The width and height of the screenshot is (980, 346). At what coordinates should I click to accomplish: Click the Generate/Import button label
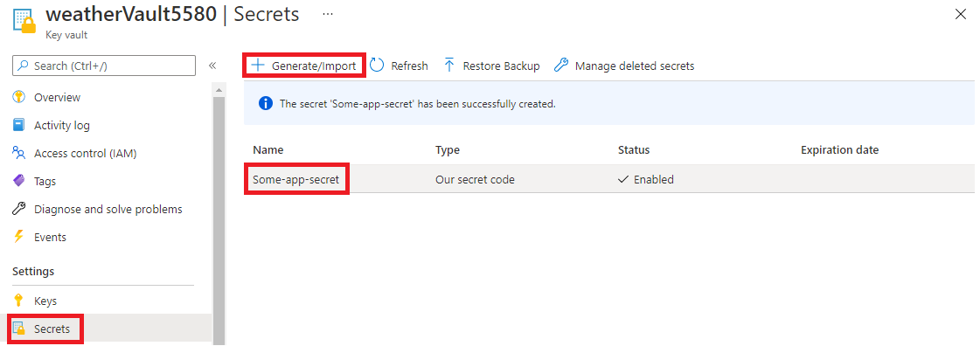314,66
